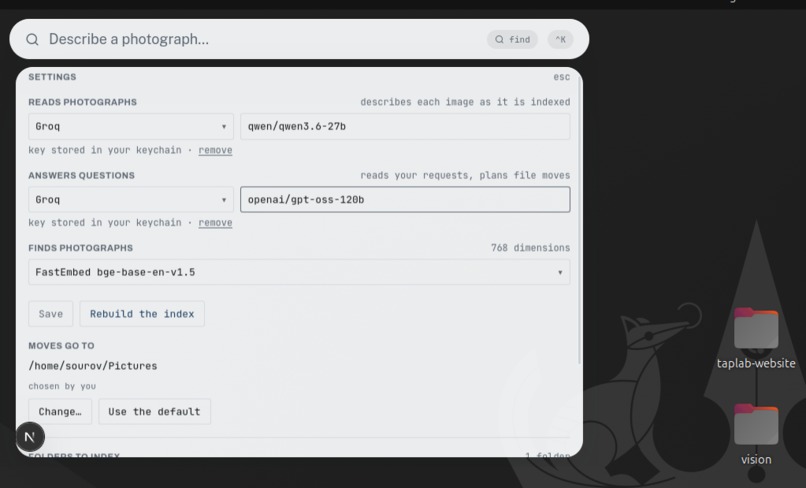Image resolution: width=806 pixels, height=488 pixels.
Task: Close settings with the esc label
Action: [x=561, y=77]
